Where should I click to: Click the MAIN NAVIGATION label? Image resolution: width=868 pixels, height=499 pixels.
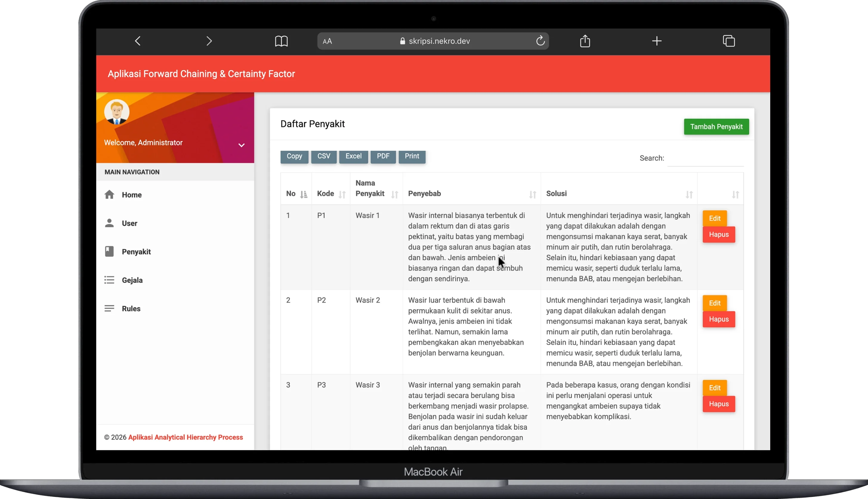pyautogui.click(x=132, y=172)
